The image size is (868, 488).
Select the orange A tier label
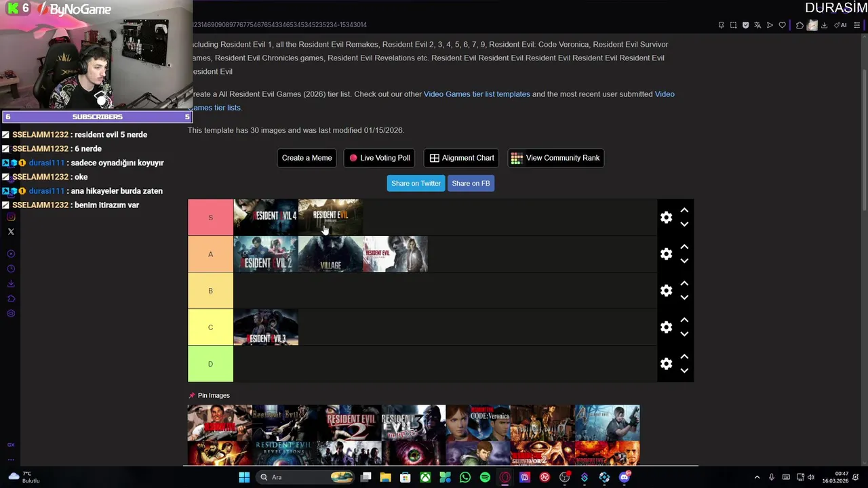tap(210, 254)
